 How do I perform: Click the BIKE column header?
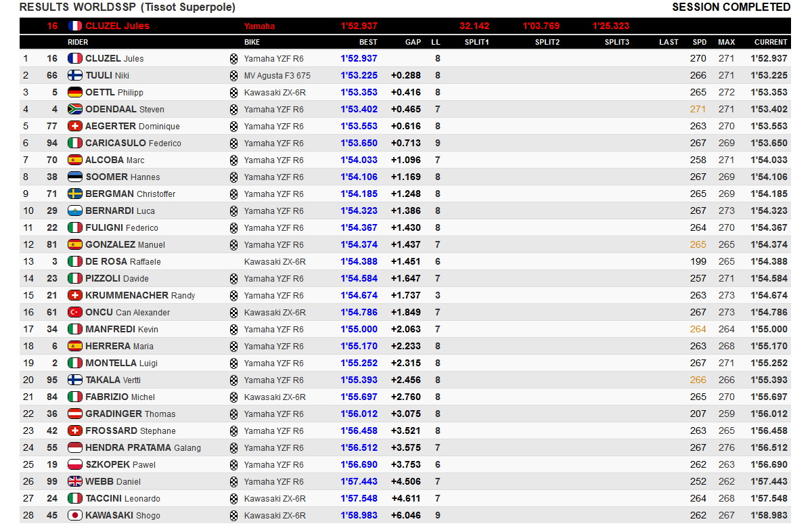tap(252, 42)
